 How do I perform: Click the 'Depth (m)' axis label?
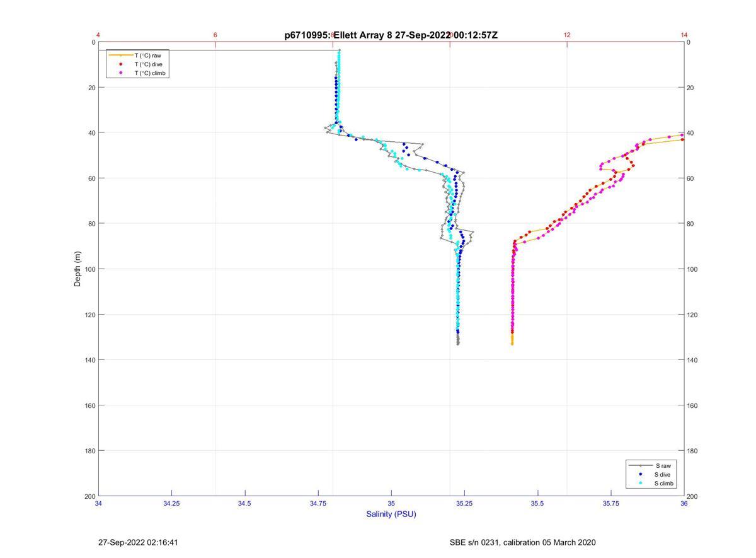pyautogui.click(x=77, y=269)
